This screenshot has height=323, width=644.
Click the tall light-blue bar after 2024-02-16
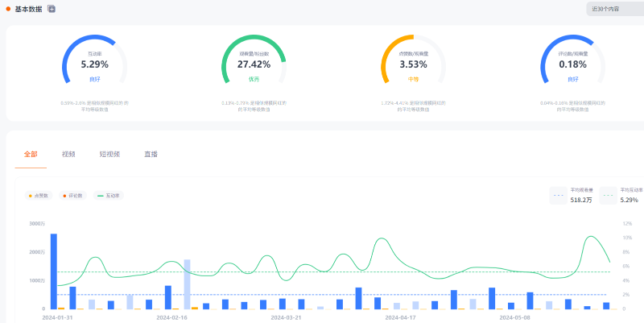click(x=187, y=284)
